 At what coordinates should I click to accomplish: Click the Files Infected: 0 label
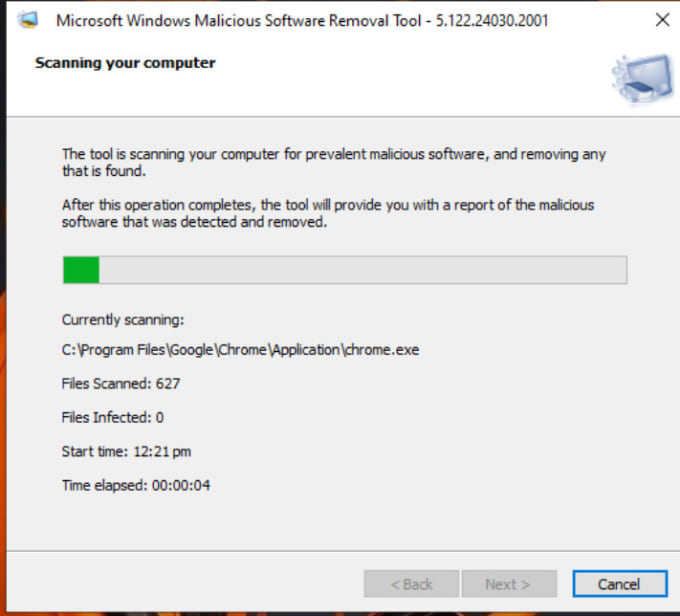pyautogui.click(x=113, y=417)
